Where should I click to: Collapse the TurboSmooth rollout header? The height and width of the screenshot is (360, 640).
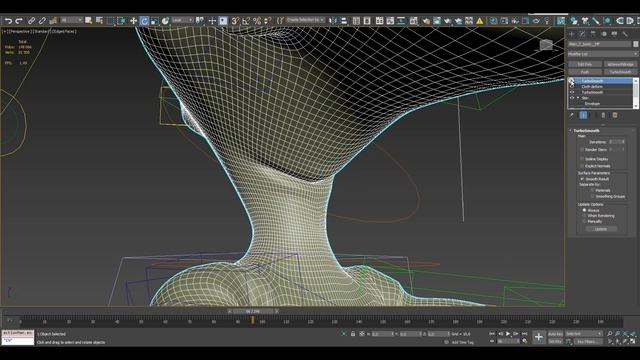click(586, 131)
